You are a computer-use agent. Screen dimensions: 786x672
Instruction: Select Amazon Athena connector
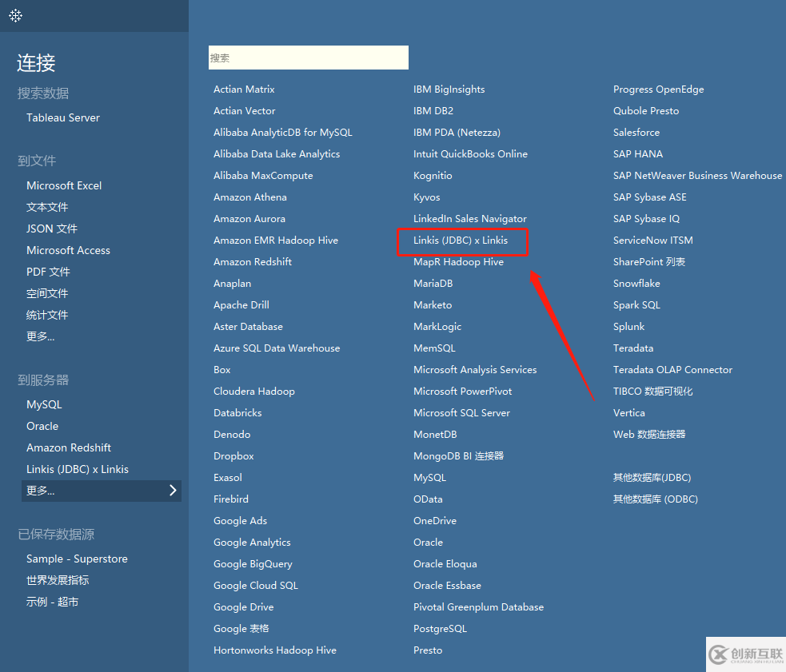tap(250, 197)
